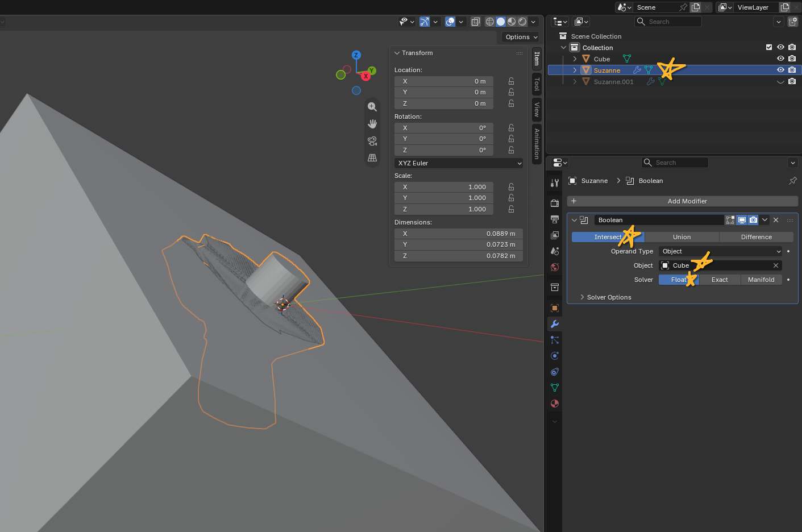Click the viewport zoom magnifier icon
802x532 pixels.
point(372,107)
